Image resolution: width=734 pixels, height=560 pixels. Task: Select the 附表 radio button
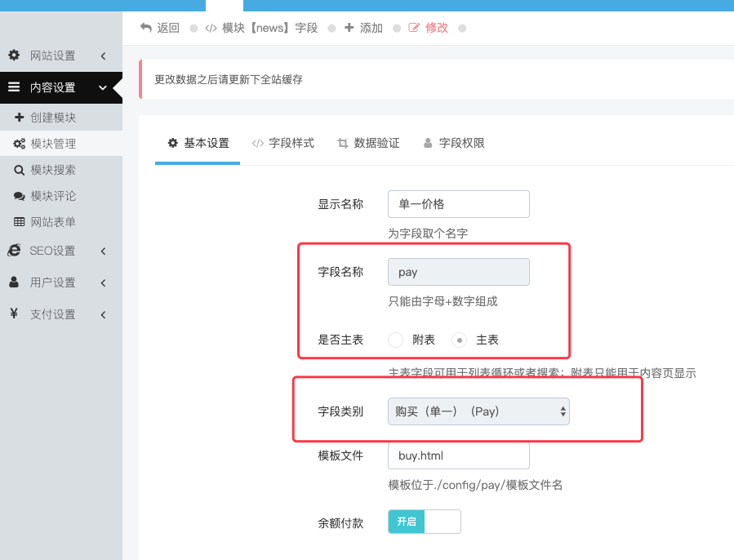click(x=395, y=340)
